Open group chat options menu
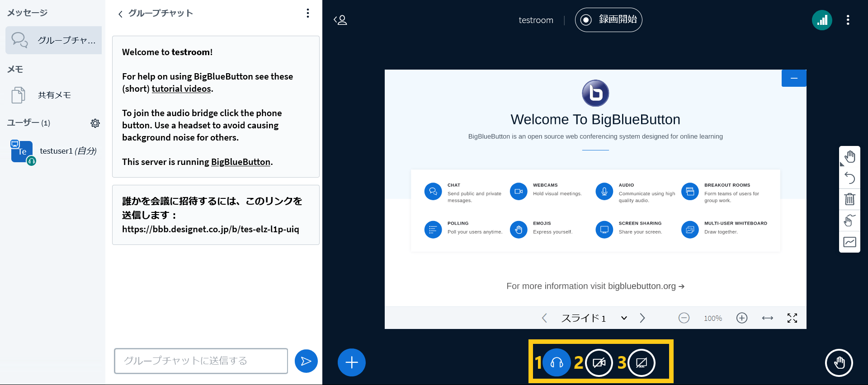868x385 pixels. [308, 13]
